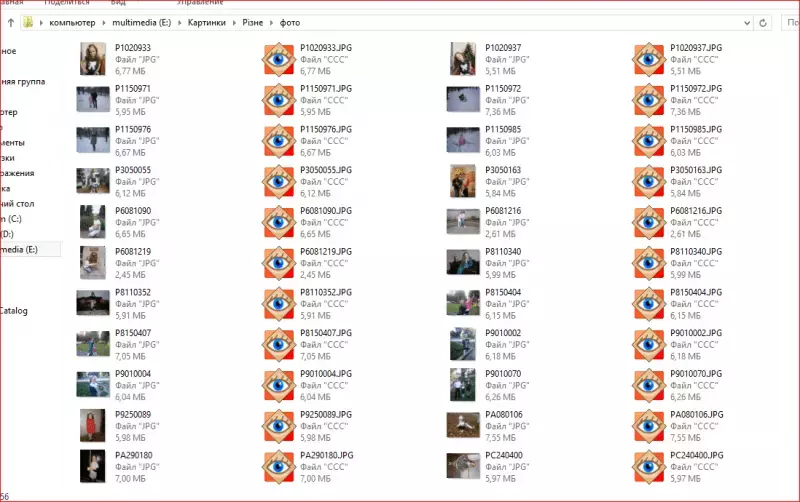Click the file name 'P6081219'
Image resolution: width=800 pixels, height=502 pixels.
[133, 252]
